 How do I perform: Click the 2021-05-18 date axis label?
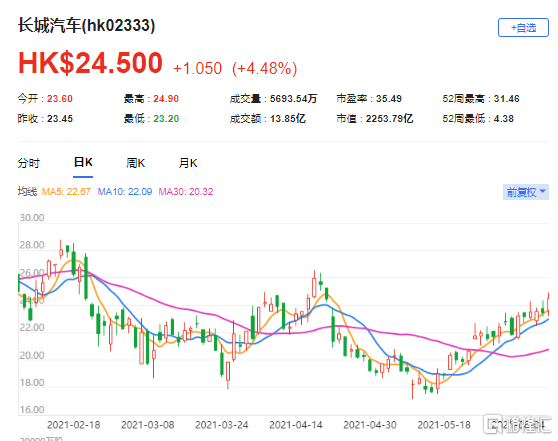[444, 425]
